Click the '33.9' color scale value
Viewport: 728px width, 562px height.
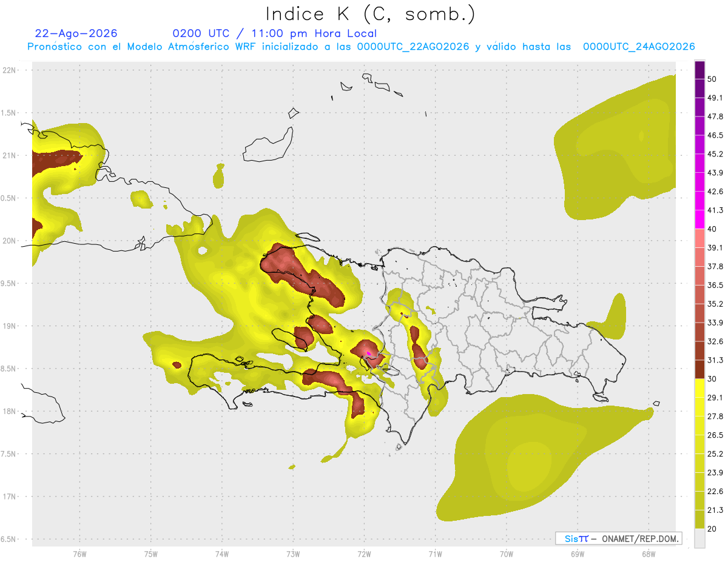[715, 323]
